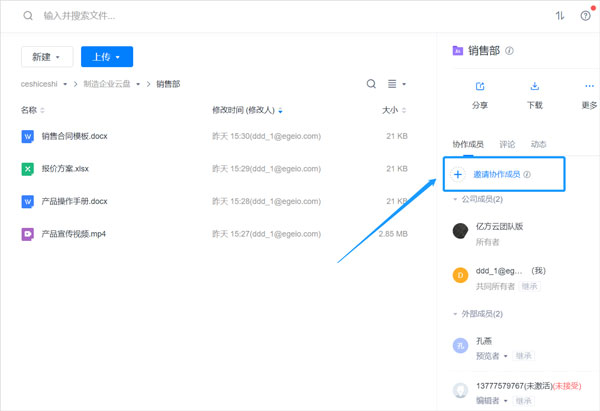600x411 pixels.
Task: Click info icon next to 邀请协作成员
Action: [x=527, y=175]
